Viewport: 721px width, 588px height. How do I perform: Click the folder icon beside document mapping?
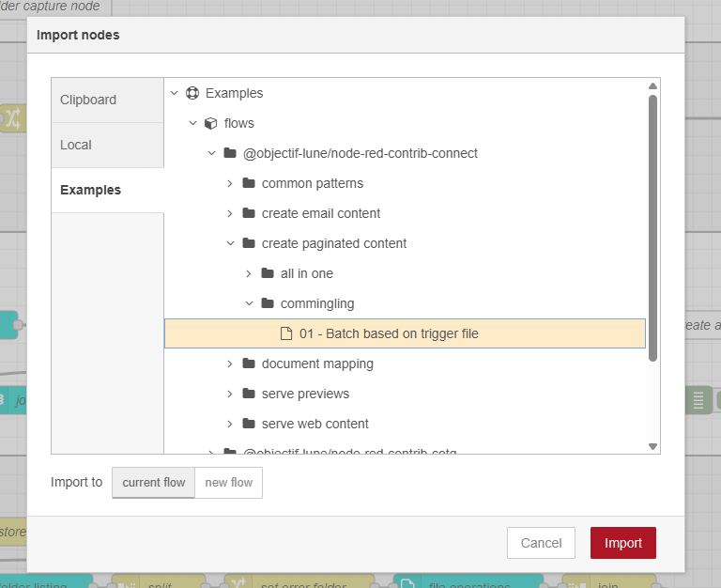coord(249,364)
